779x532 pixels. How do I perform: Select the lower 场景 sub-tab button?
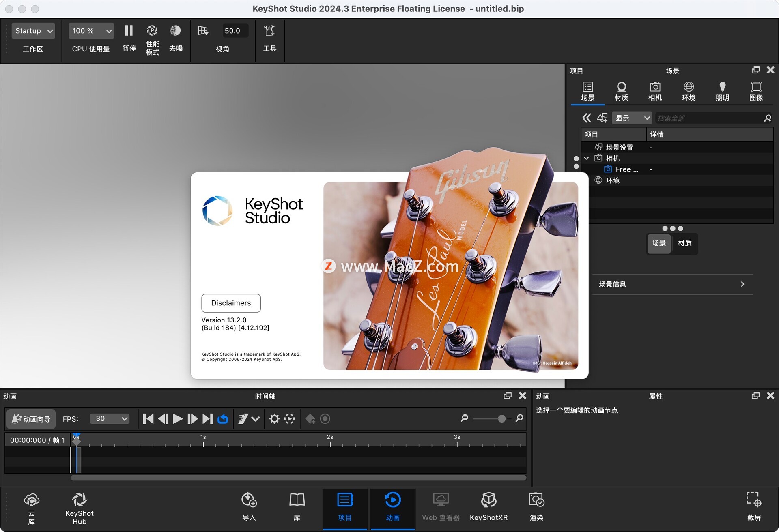pyautogui.click(x=659, y=243)
